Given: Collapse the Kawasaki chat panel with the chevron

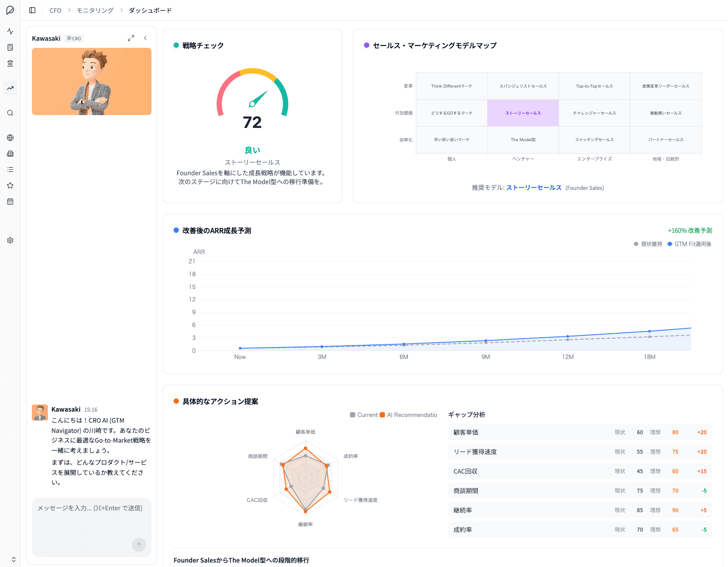Looking at the screenshot, I should pyautogui.click(x=145, y=38).
